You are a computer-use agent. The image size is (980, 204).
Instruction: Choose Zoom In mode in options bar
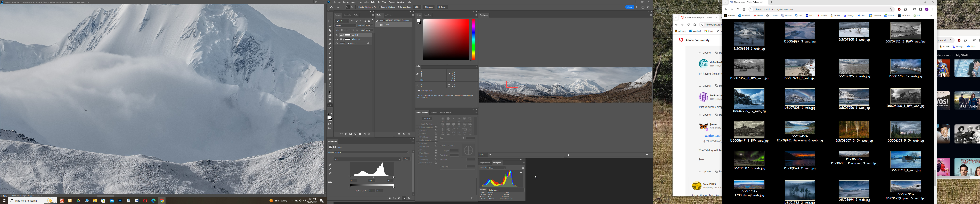coord(348,7)
